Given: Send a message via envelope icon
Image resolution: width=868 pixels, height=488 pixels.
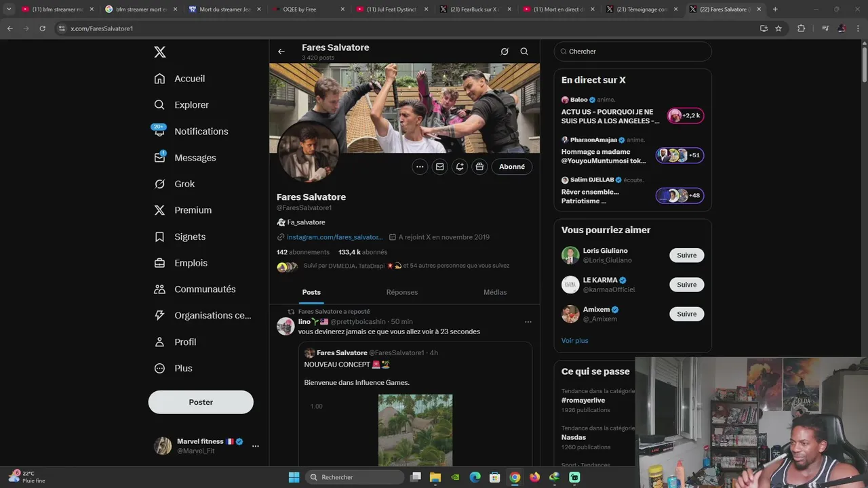Looking at the screenshot, I should [440, 167].
